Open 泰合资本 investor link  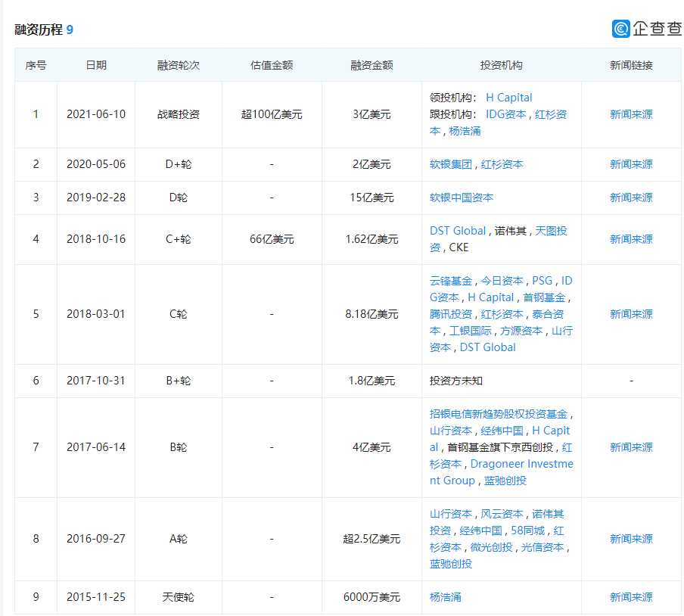tap(497, 322)
